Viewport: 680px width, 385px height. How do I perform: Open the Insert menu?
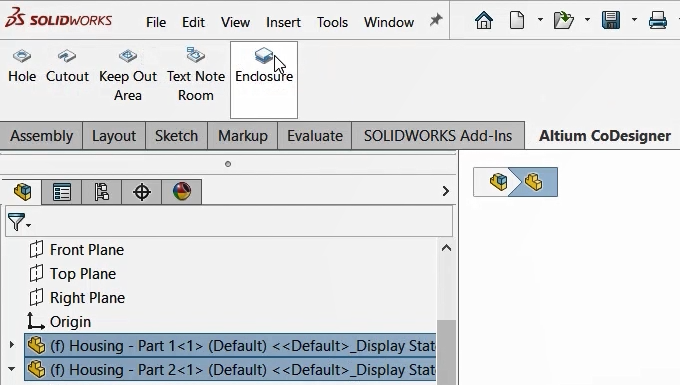[x=283, y=22]
